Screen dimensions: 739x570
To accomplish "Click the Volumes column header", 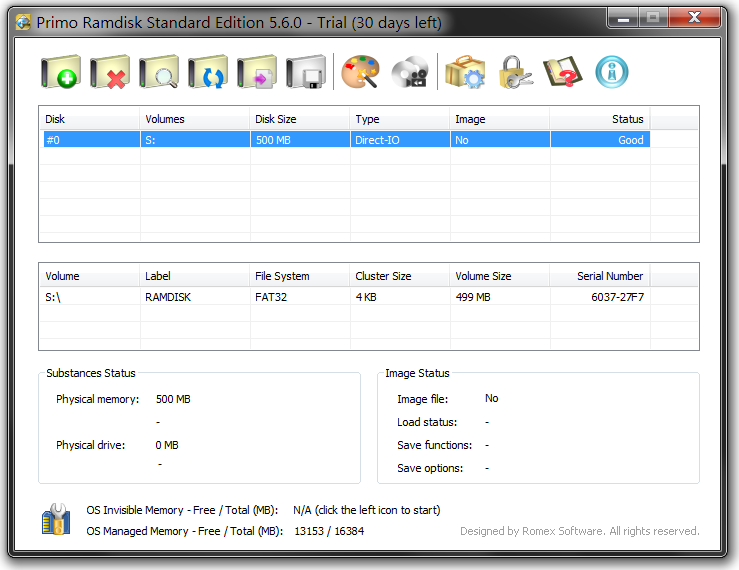I will 194,119.
